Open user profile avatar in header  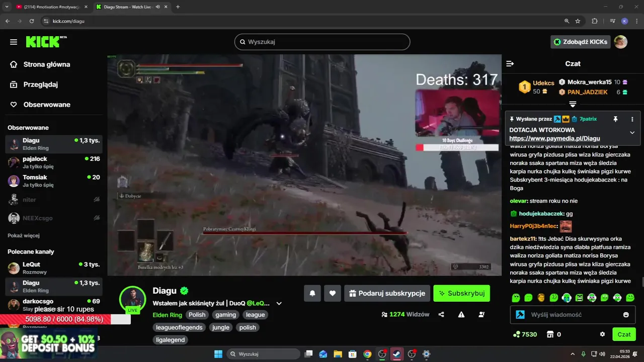pos(621,42)
